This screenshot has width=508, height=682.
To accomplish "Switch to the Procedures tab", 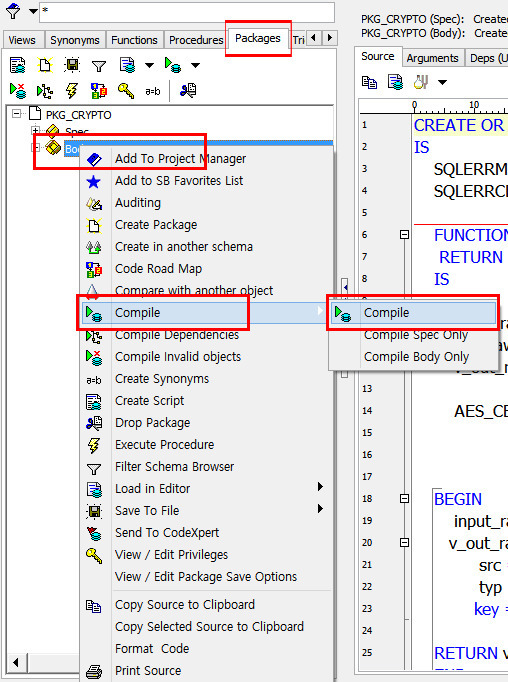I will pyautogui.click(x=196, y=40).
